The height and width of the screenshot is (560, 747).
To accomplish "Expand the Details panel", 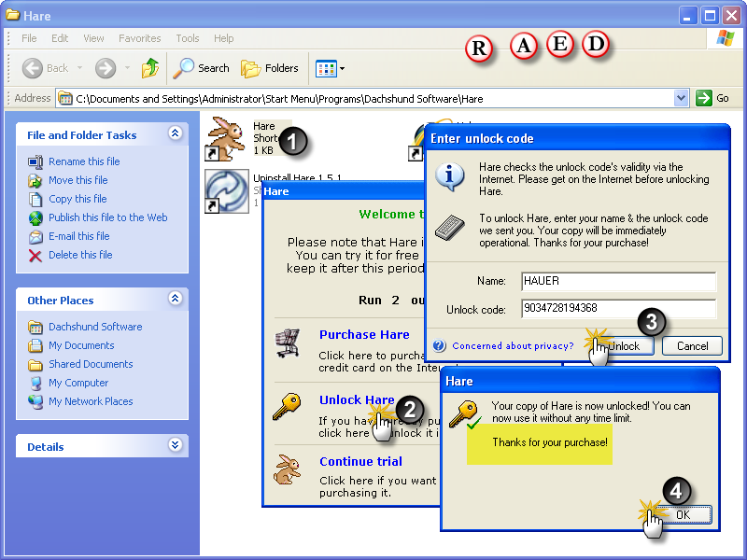I will [175, 445].
